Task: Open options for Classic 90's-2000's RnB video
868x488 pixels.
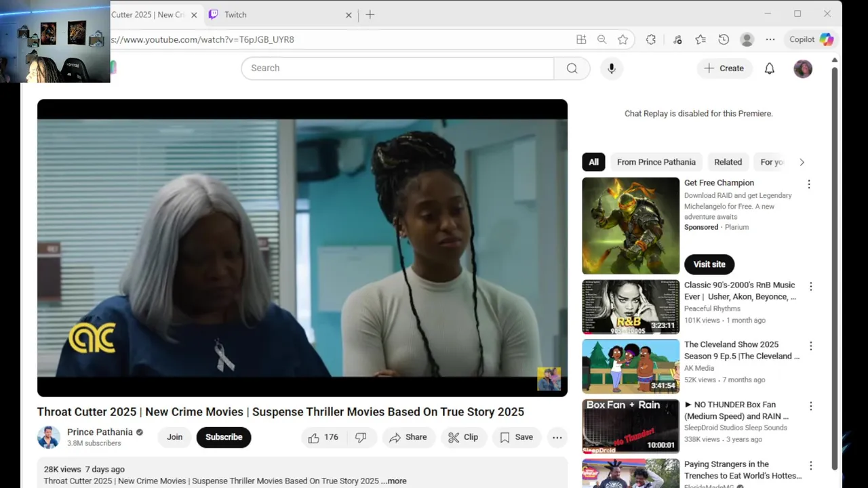Action: click(810, 287)
